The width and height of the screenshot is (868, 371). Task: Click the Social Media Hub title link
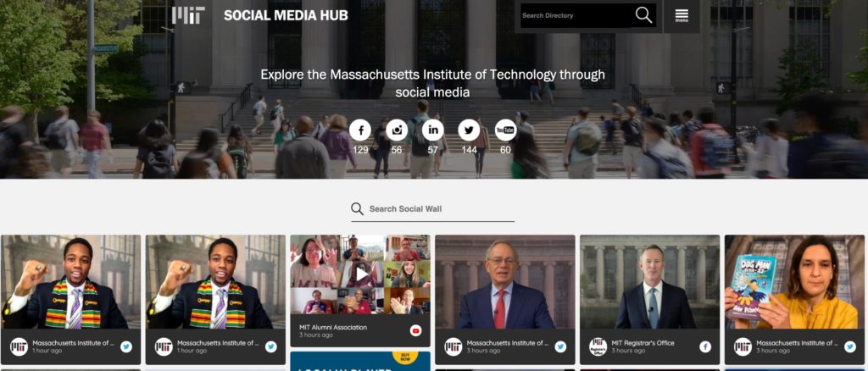tap(286, 15)
